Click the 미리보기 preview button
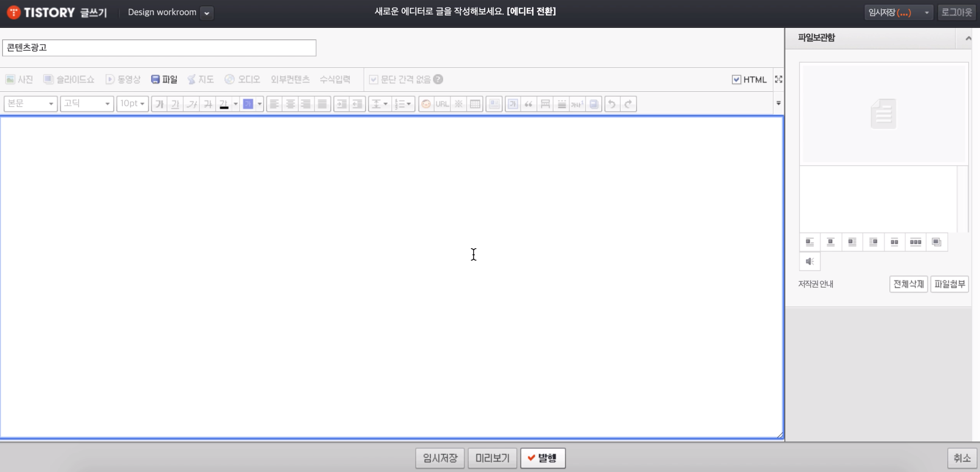Screen dimensions: 980x472 coord(492,458)
